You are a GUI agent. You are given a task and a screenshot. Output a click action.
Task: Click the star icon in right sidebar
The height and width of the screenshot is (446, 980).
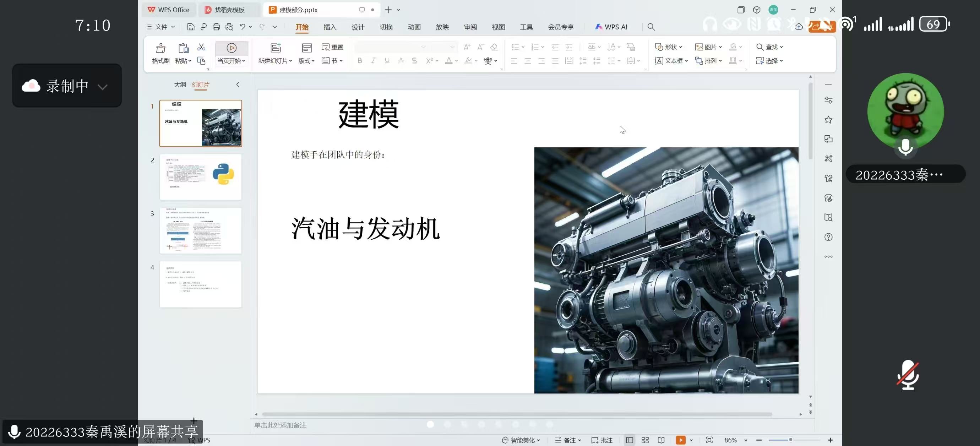point(828,120)
